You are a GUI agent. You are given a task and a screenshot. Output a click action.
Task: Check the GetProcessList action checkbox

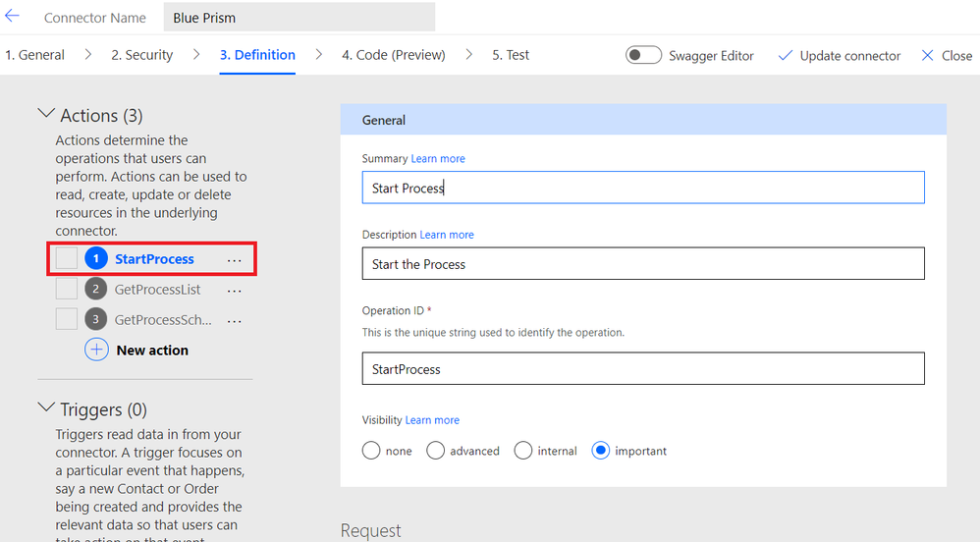pos(67,290)
